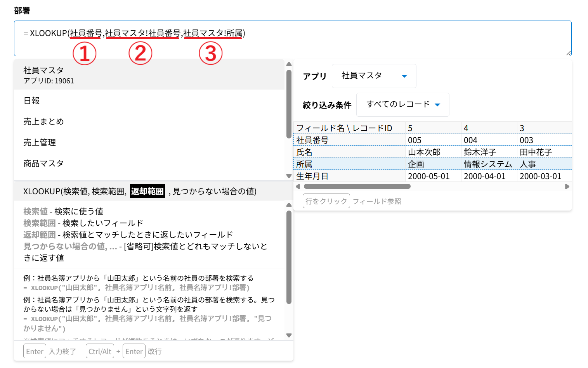Open the アプリ dropdown showing 社員マスタ

[374, 76]
